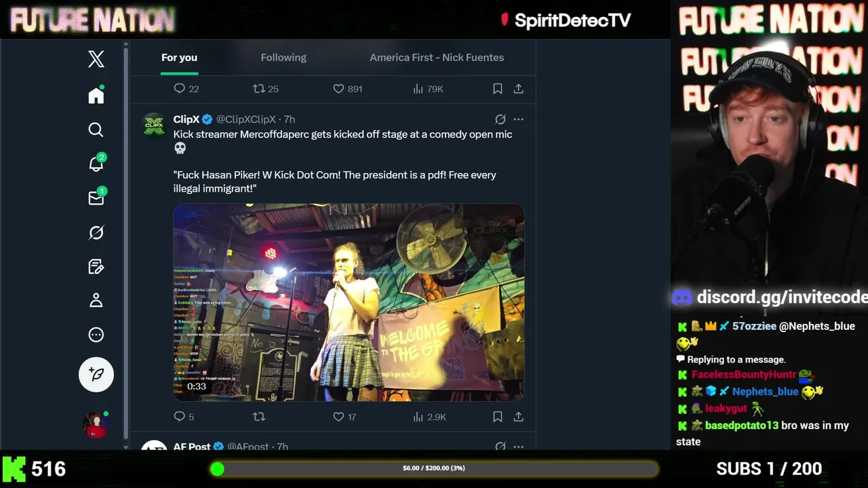
Task: Click the X sidebar scrollbar
Action: [x=125, y=244]
